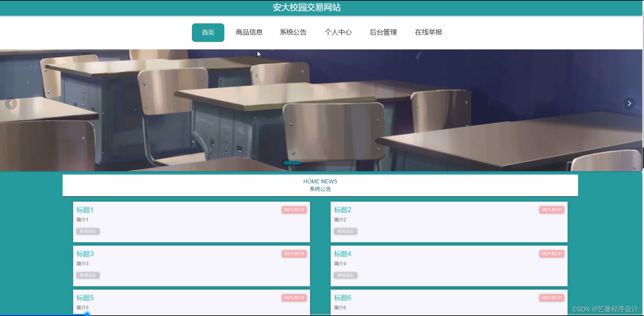Open the news article 标题1
Viewport: 644px width, 316px height.
pos(85,210)
